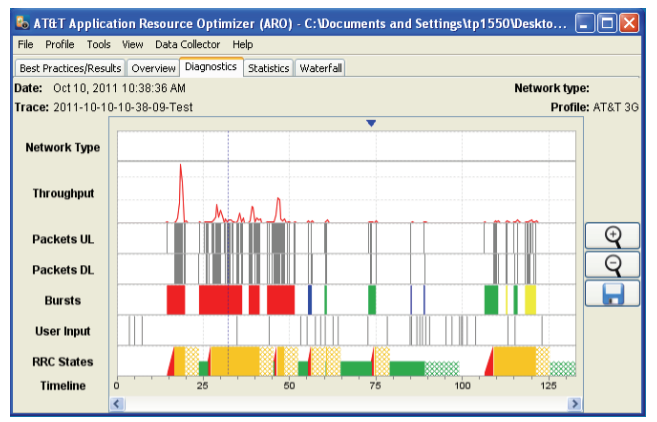Open the View menu
The height and width of the screenshot is (422, 657).
[132, 44]
